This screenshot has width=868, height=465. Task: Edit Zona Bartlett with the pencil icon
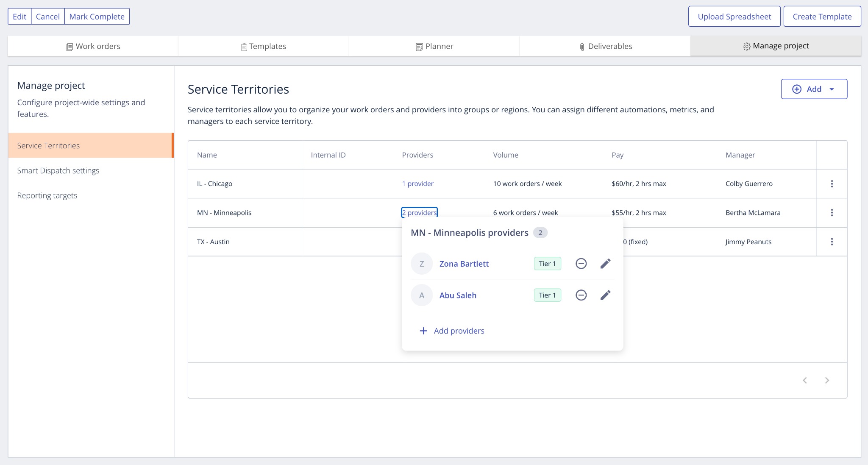coord(605,264)
